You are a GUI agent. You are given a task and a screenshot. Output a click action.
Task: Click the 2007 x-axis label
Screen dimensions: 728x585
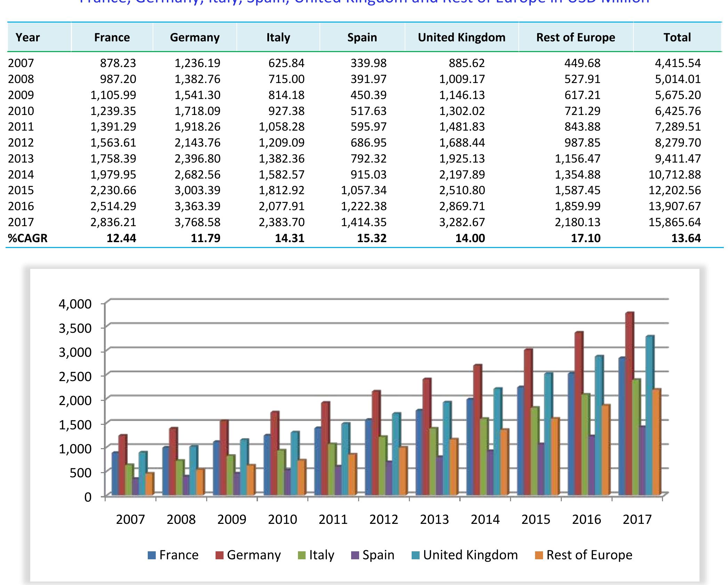coord(130,519)
